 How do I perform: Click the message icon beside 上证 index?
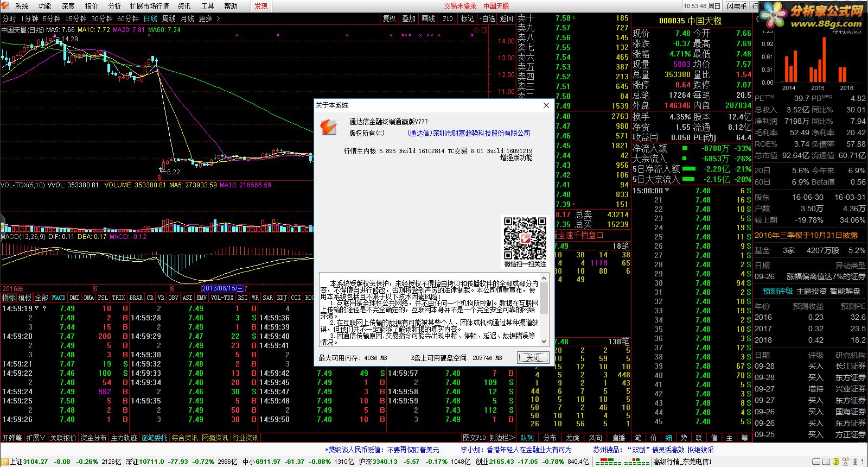[5, 462]
